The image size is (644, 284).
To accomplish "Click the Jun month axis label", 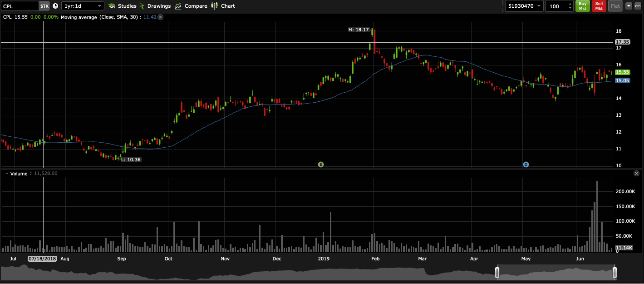I will 580,259.
